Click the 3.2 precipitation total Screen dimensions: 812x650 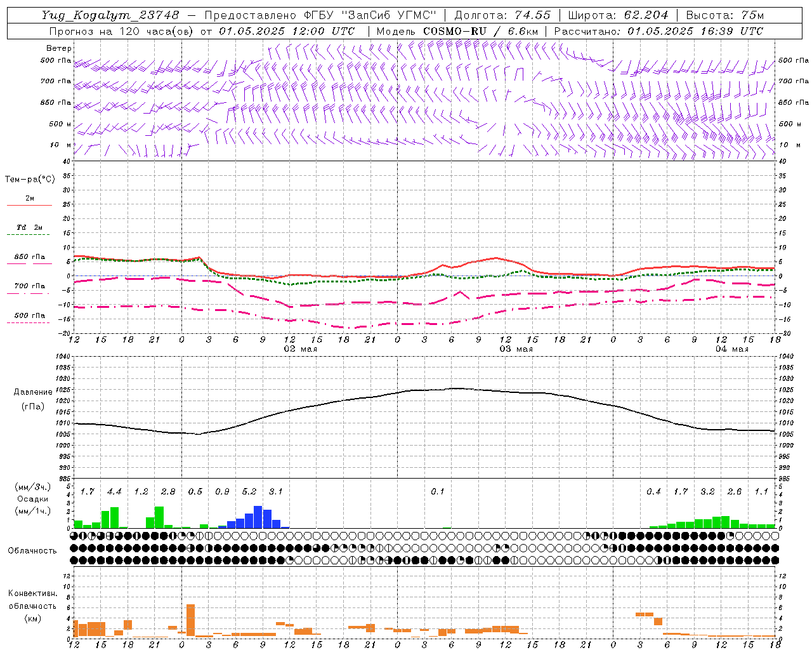point(707,492)
